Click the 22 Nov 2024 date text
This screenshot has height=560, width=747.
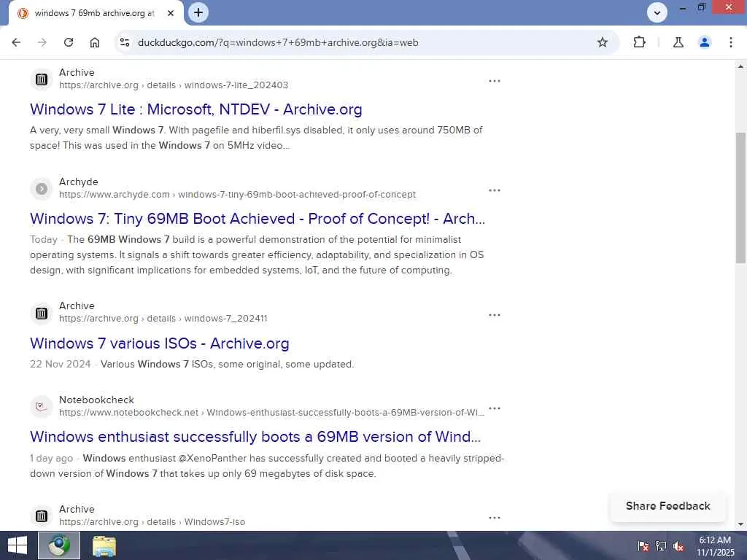tap(60, 365)
